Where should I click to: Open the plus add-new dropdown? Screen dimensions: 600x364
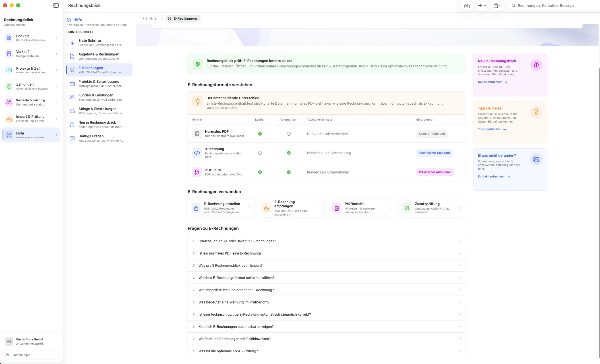(x=482, y=5)
